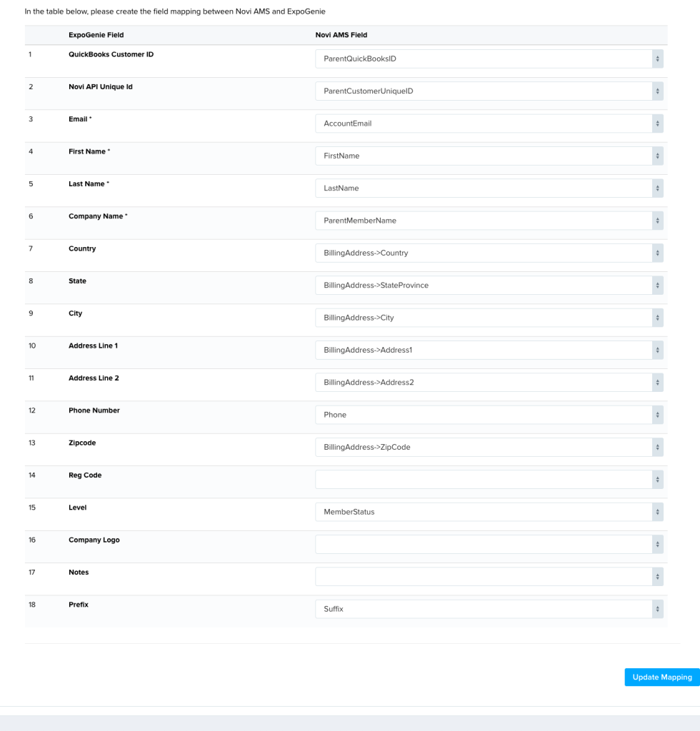This screenshot has width=700, height=731.
Task: Open the Novi API Unique Id dropdown
Action: pyautogui.click(x=489, y=91)
